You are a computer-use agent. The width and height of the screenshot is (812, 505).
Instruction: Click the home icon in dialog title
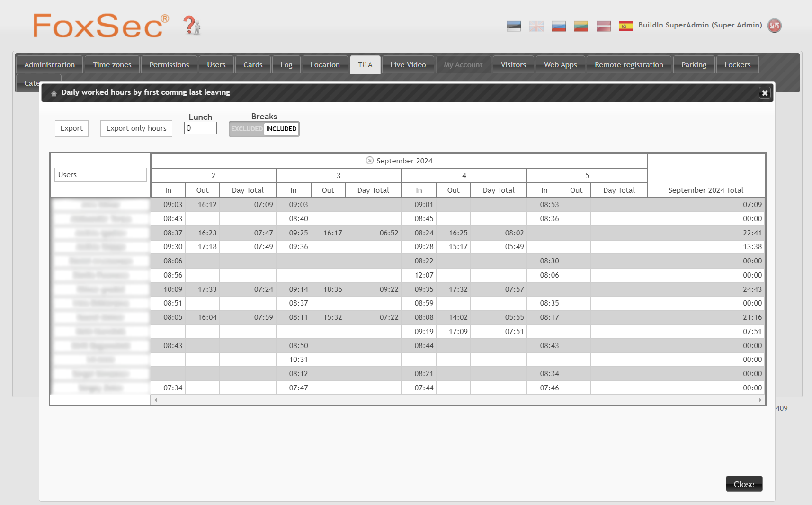click(54, 93)
